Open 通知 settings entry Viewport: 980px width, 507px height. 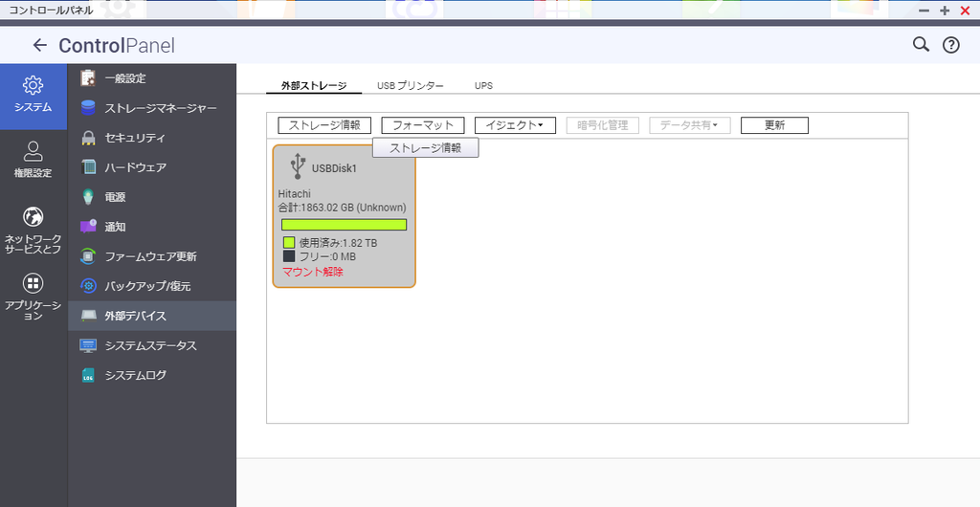152,227
